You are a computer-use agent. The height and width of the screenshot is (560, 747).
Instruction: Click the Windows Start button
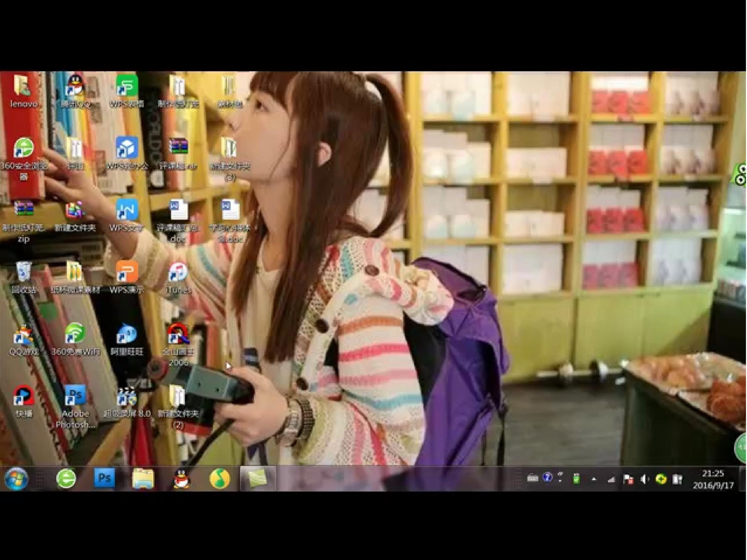16,479
